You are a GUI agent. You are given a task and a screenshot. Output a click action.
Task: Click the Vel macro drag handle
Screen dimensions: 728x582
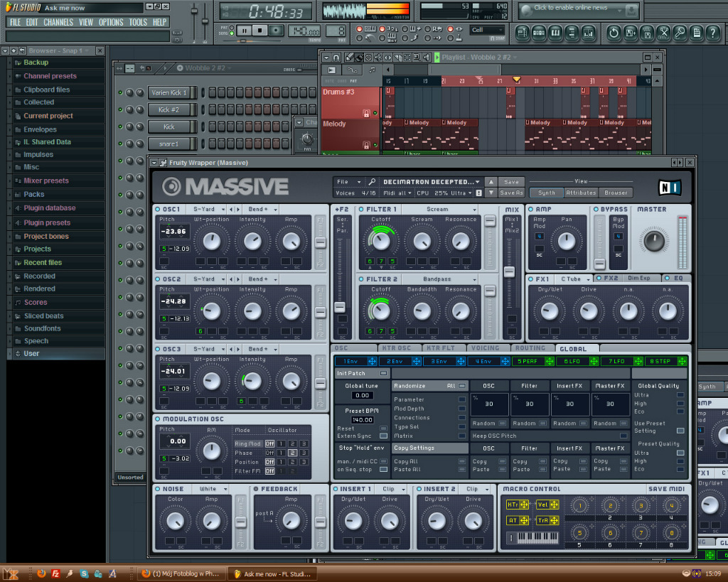tap(555, 505)
